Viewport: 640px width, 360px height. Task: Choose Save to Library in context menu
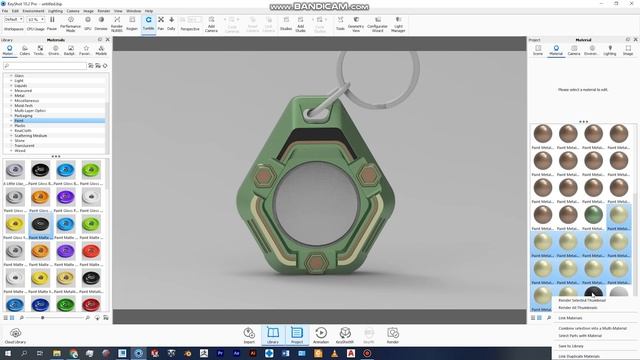pyautogui.click(x=571, y=346)
